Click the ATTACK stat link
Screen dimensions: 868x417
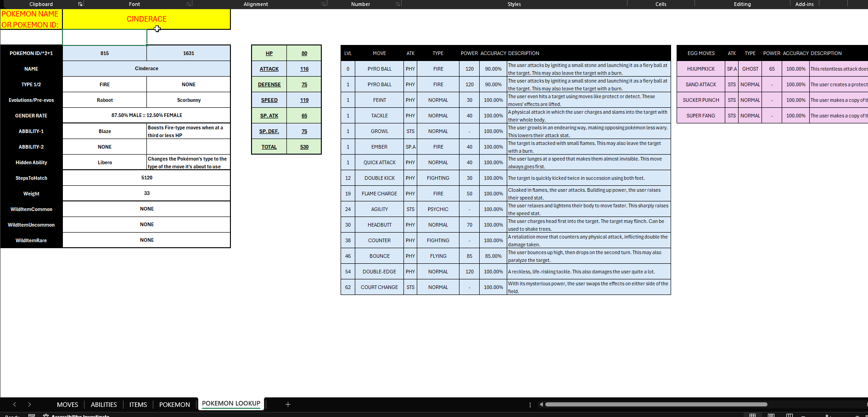point(269,69)
